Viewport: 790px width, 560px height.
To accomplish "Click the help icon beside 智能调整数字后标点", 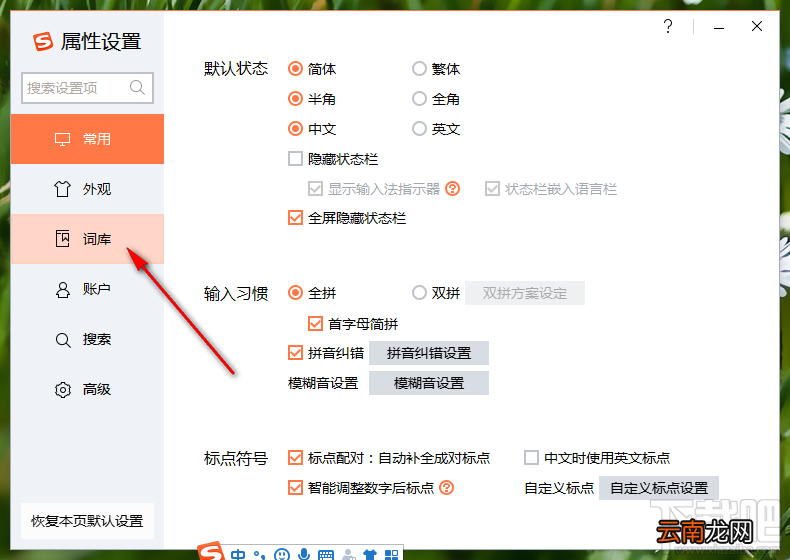I will click(446, 487).
